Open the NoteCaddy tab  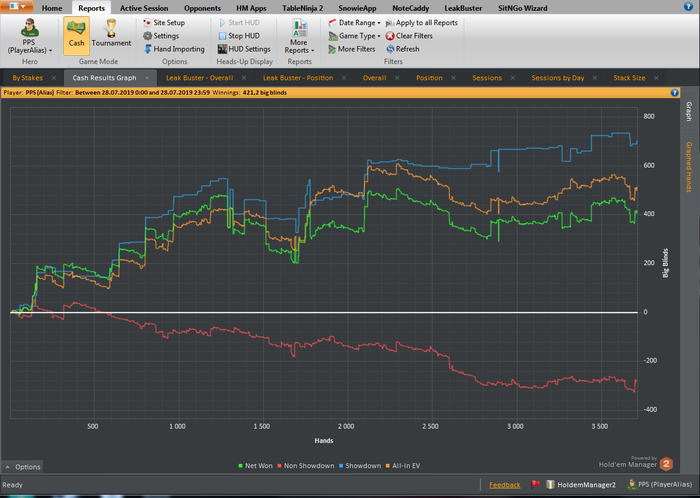pos(410,8)
